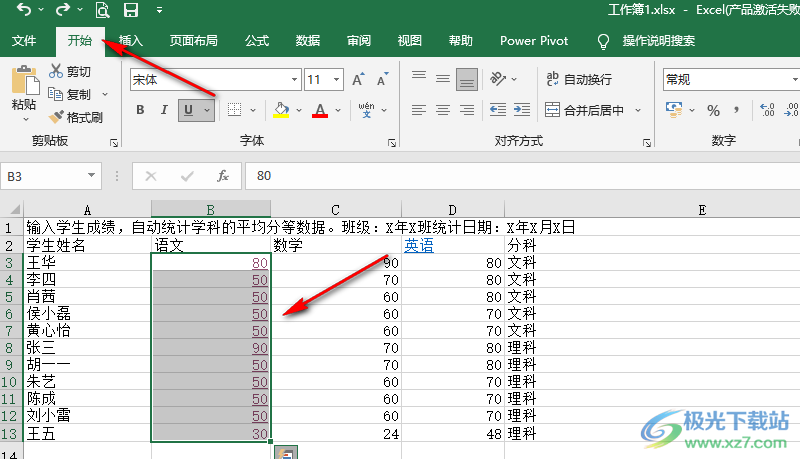This screenshot has height=459, width=800.
Task: Middle align cell contents
Action: tap(443, 79)
